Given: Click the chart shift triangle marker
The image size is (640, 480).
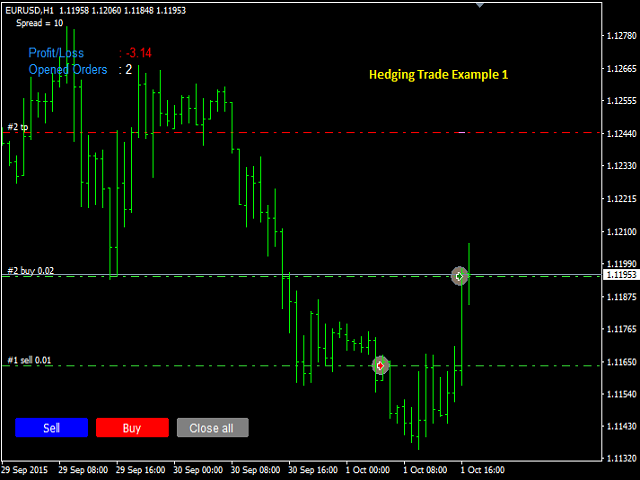Looking at the screenshot, I should tap(480, 5).
